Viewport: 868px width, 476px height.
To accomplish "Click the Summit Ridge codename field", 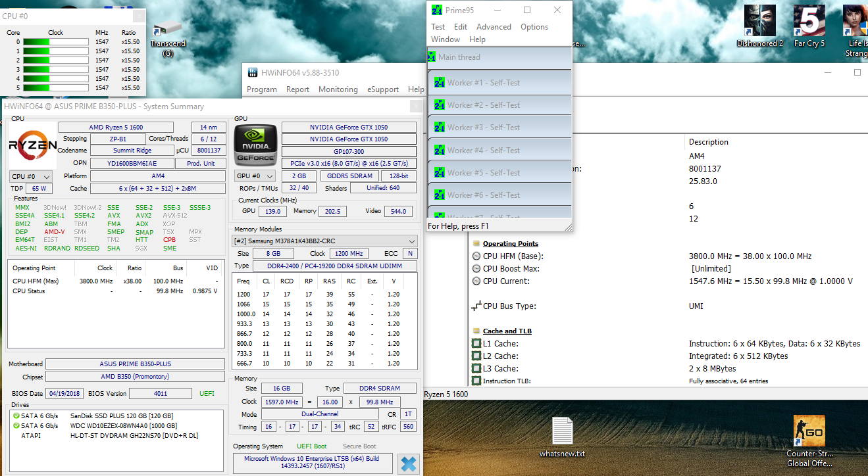I will click(132, 151).
